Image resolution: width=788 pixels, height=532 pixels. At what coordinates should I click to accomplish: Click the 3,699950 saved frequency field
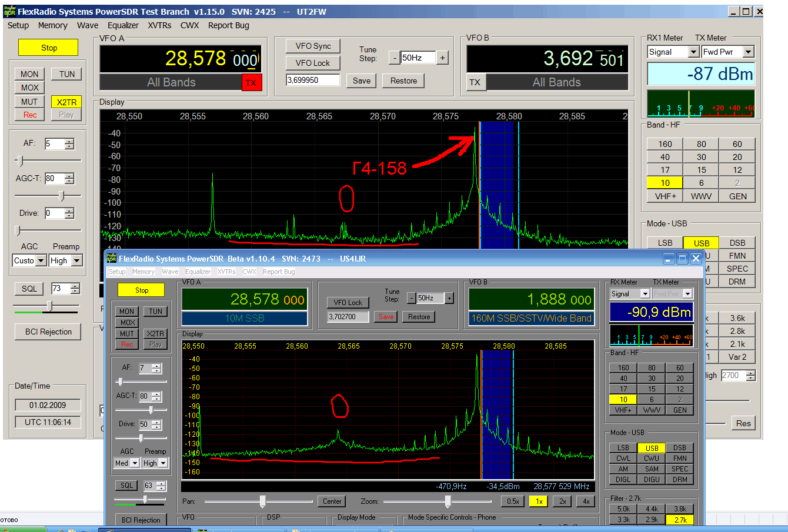pos(313,81)
